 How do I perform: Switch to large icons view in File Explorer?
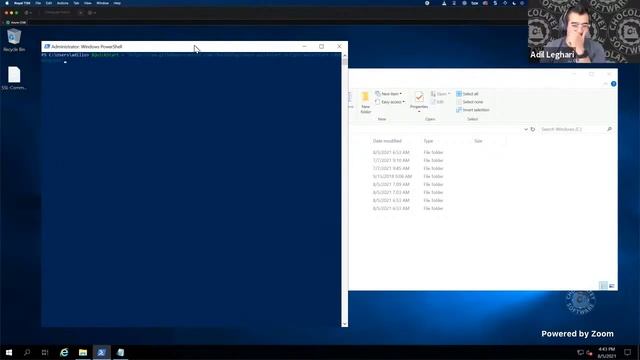(611, 286)
